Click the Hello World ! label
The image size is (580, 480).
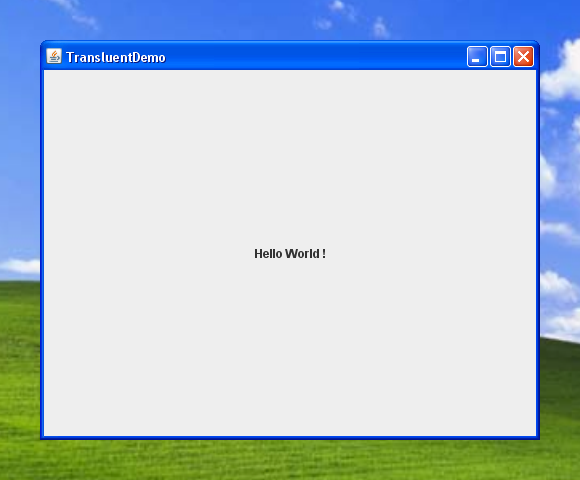290,254
